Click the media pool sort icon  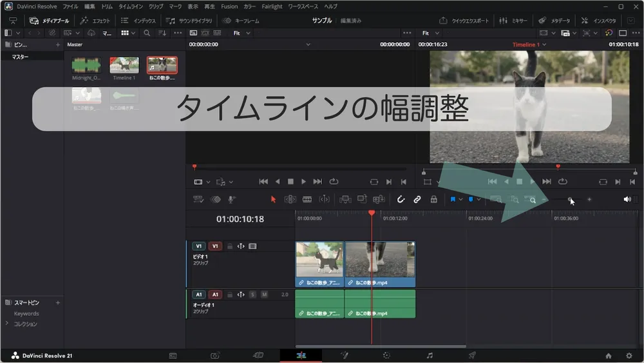(162, 33)
